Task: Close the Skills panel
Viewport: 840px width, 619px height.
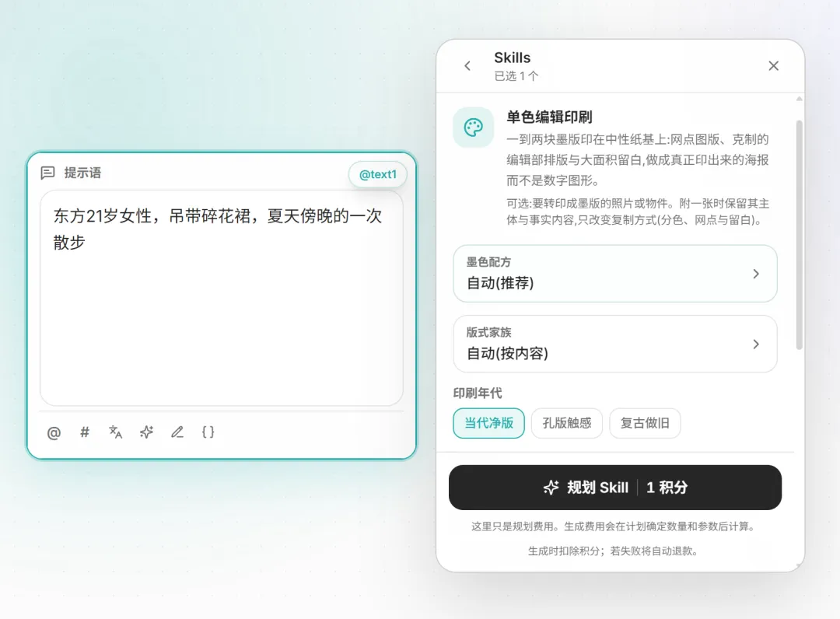Action: pyautogui.click(x=774, y=66)
